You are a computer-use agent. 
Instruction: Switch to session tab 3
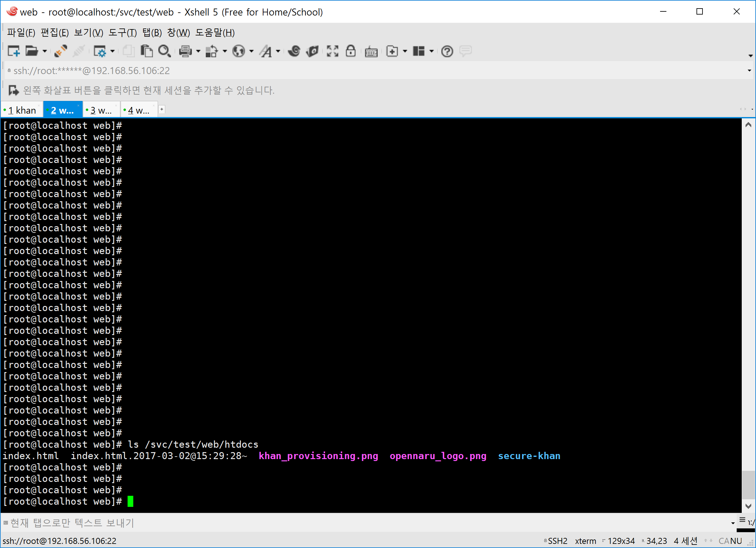(101, 110)
